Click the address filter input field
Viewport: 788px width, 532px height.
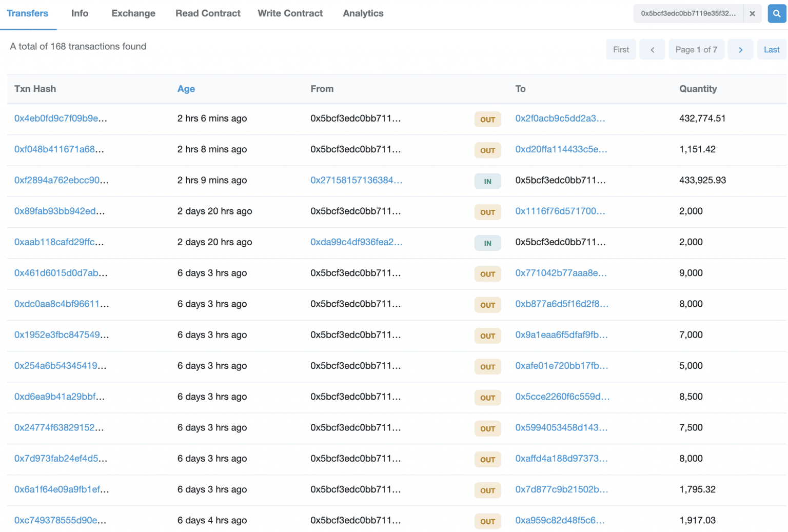click(x=688, y=14)
